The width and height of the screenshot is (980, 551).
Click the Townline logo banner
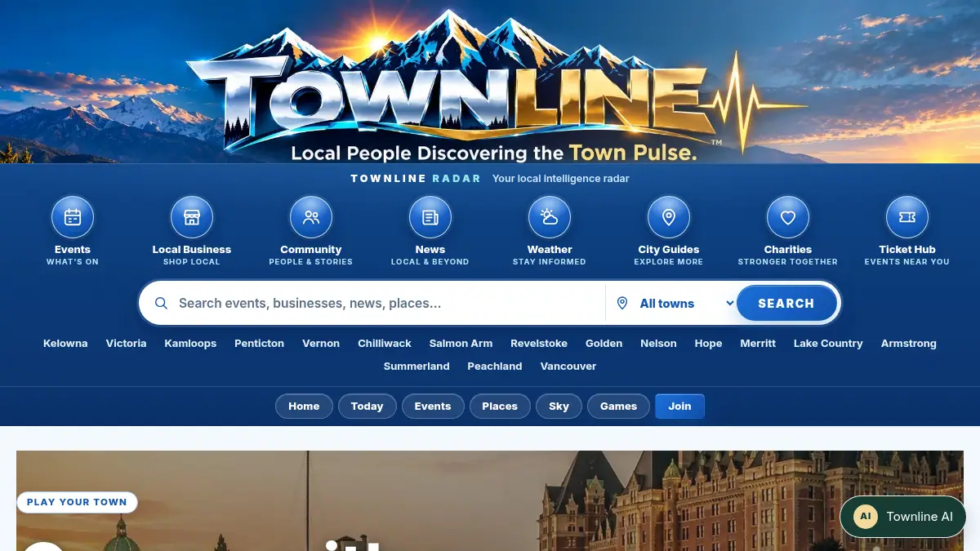click(490, 82)
